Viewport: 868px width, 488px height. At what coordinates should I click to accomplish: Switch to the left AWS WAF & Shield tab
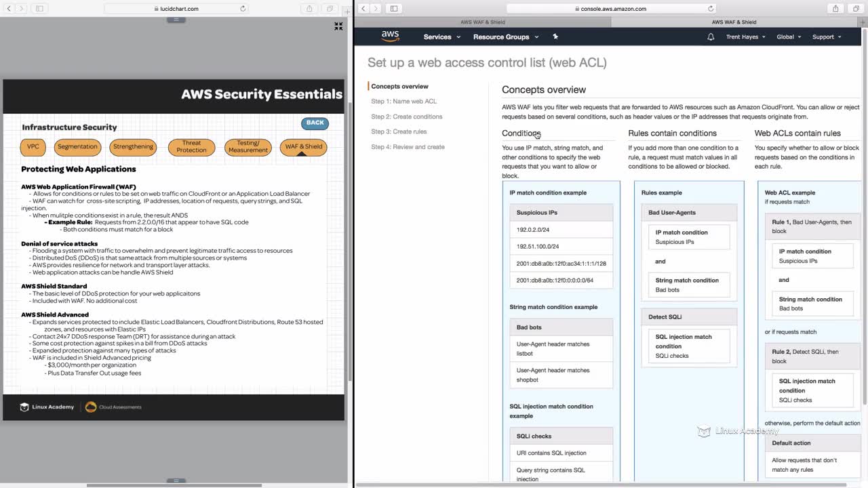pyautogui.click(x=482, y=22)
